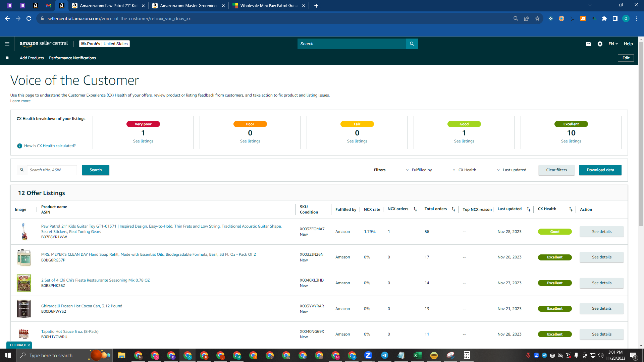Screen dimensions: 644x362
Task: Open How is CX Health calculated link
Action: (x=50, y=146)
